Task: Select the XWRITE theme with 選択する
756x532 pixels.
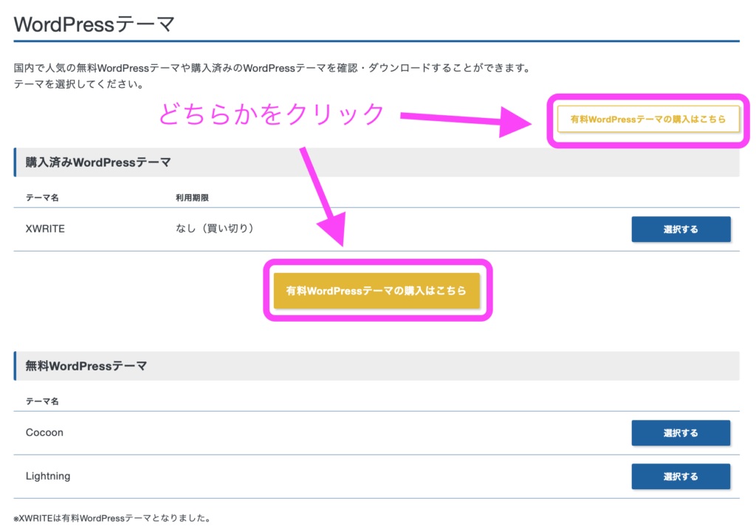Action: [x=681, y=229]
